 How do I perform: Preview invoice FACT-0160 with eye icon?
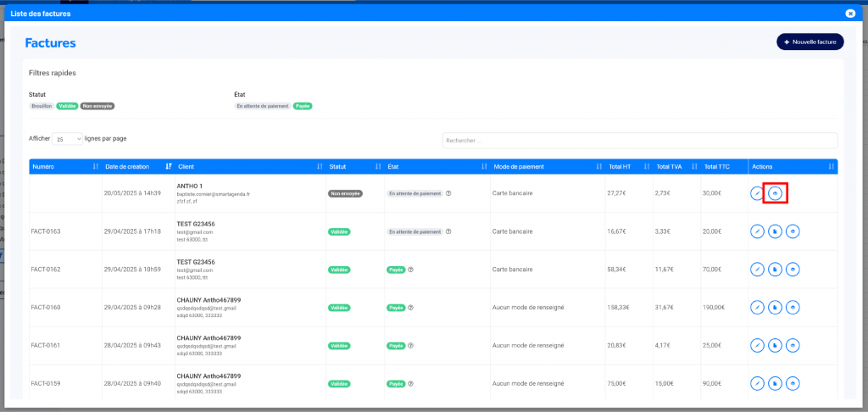tap(793, 308)
